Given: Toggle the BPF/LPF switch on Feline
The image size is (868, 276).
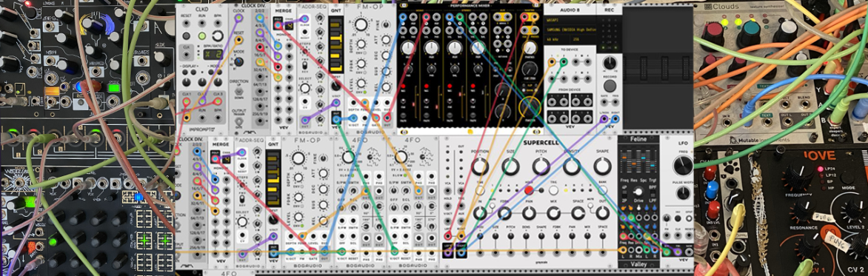Looking at the screenshot, I should [654, 195].
